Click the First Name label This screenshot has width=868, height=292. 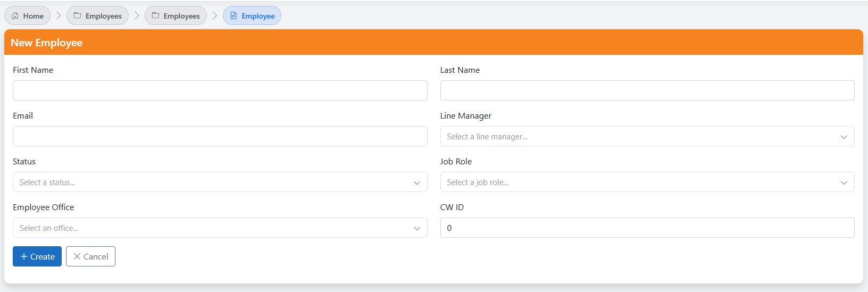click(x=33, y=70)
